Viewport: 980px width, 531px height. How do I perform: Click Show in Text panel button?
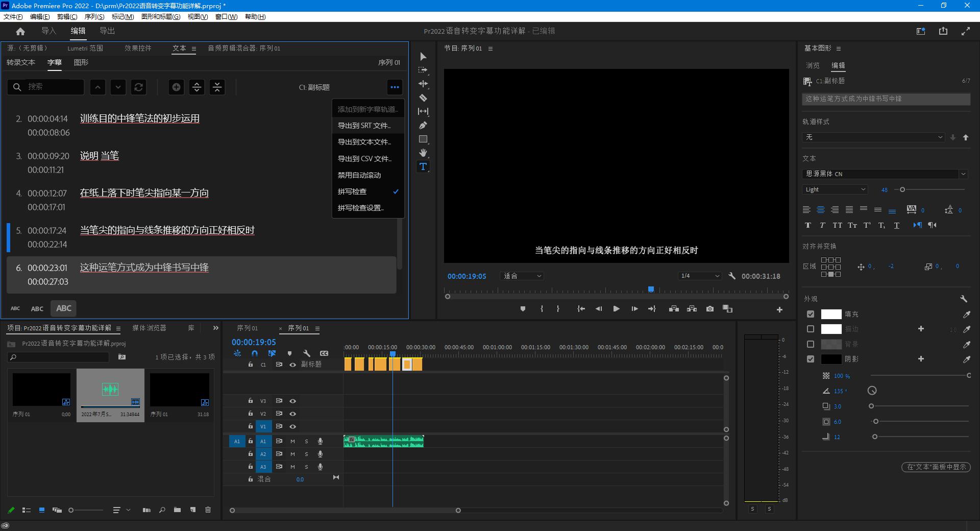tap(936, 467)
